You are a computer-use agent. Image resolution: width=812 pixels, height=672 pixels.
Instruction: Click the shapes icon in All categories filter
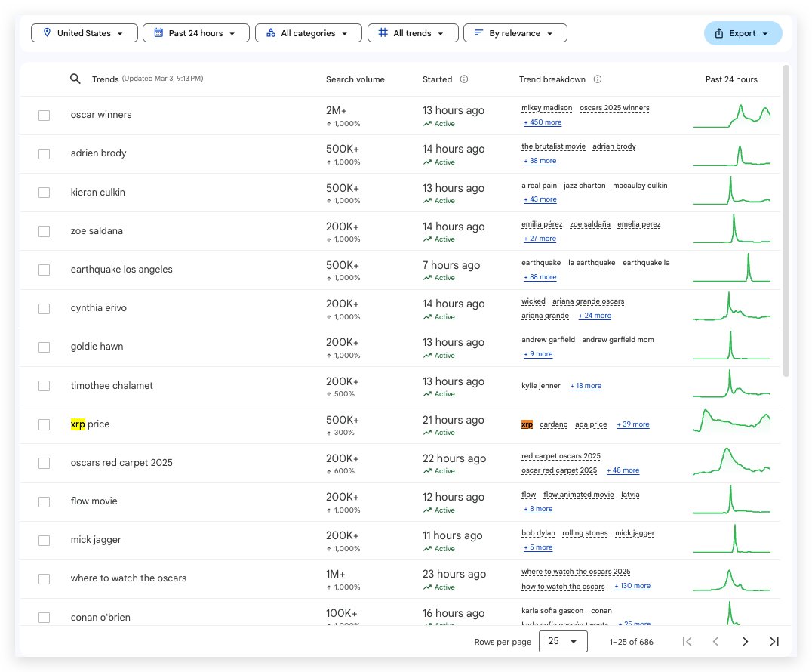[271, 32]
